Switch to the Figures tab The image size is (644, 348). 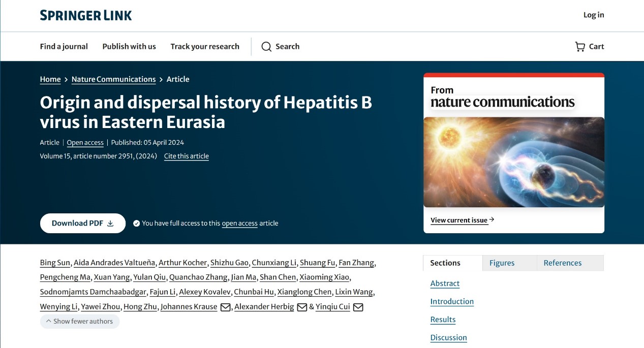pyautogui.click(x=502, y=263)
